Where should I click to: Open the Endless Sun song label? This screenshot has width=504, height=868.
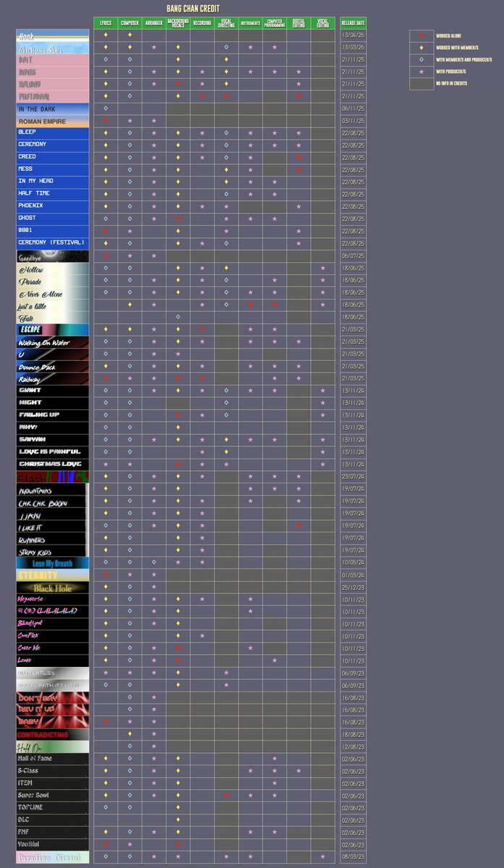[x=53, y=48]
